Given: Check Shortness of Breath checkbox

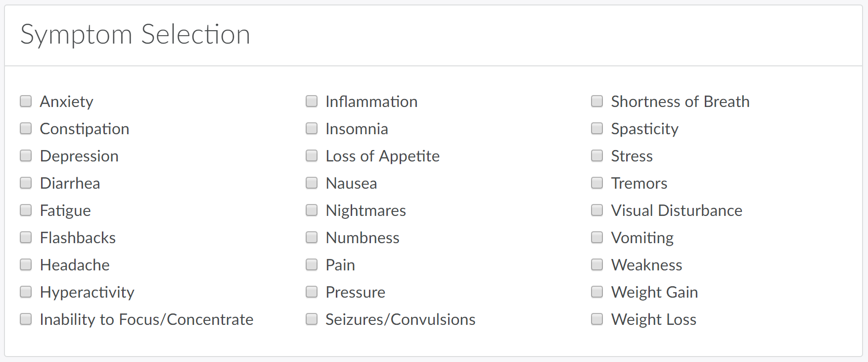Looking at the screenshot, I should (x=597, y=102).
